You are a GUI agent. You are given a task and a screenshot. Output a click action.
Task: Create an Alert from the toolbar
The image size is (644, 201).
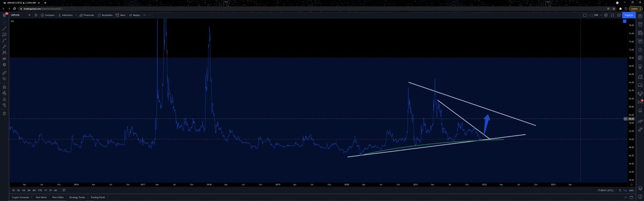click(121, 15)
